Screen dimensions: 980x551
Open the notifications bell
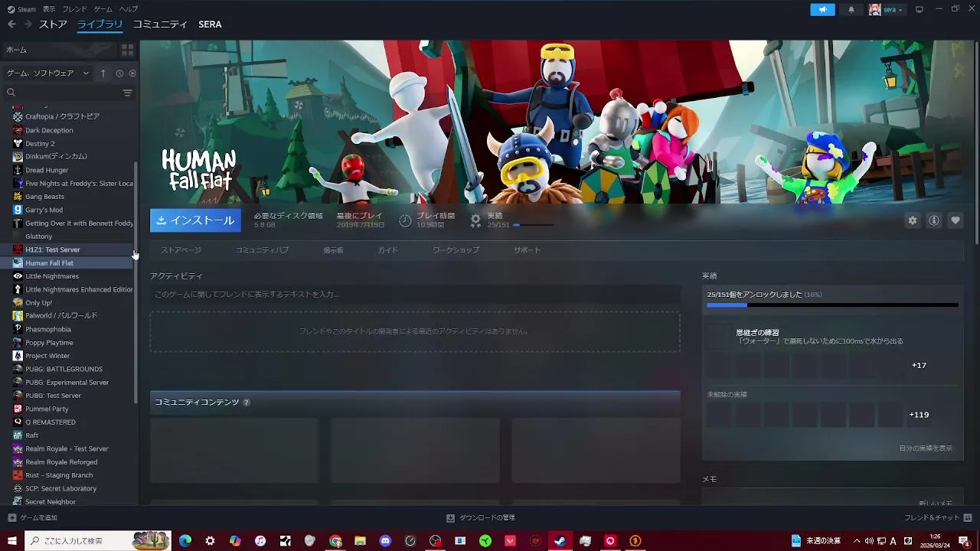[x=851, y=9]
